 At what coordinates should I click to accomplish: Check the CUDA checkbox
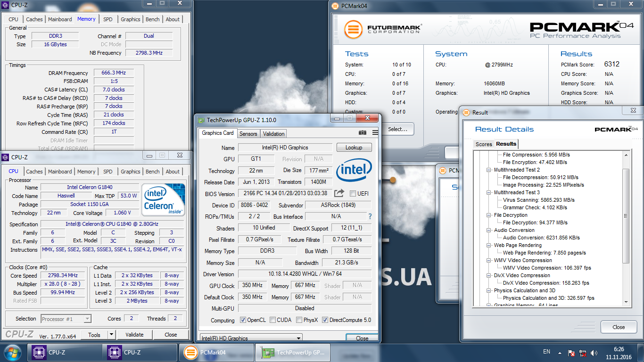click(273, 320)
